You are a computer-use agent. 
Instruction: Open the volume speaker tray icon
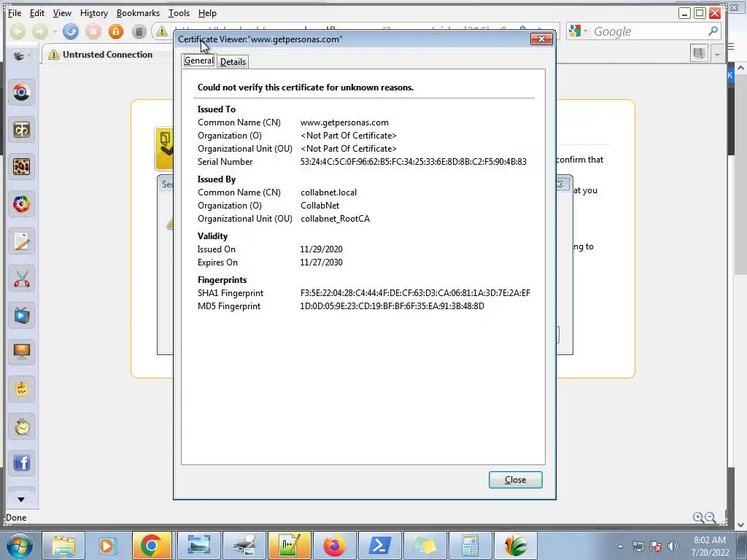pyautogui.click(x=673, y=546)
